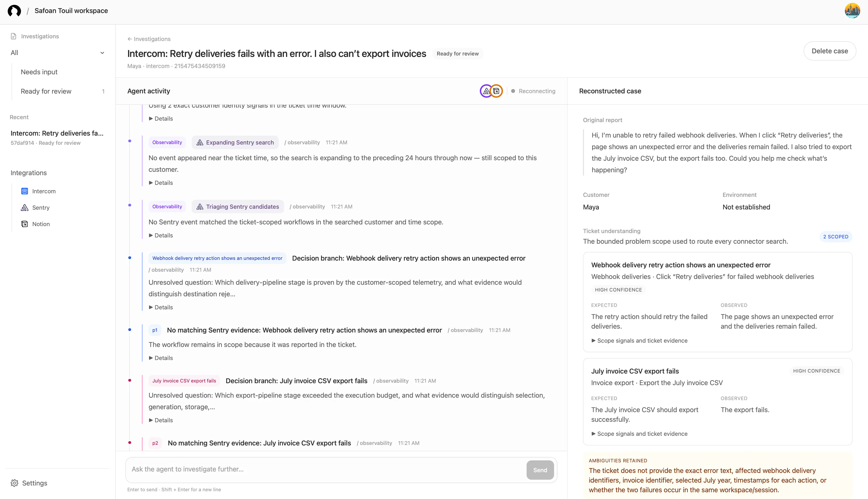Click the app logo in the header
The width and height of the screenshot is (868, 499).
(14, 11)
